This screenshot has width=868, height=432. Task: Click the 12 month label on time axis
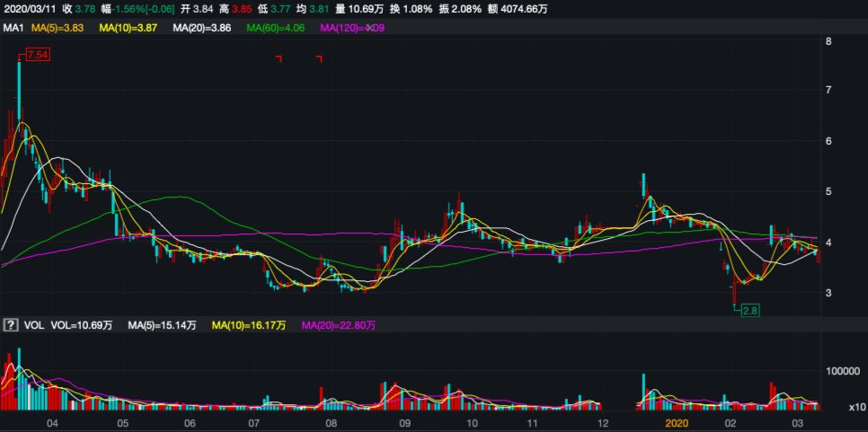coord(603,422)
